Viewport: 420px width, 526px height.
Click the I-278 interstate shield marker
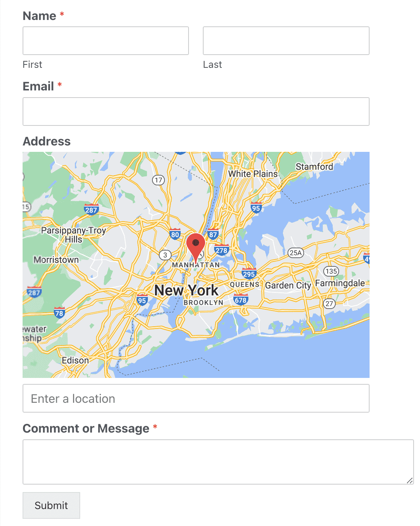(221, 250)
